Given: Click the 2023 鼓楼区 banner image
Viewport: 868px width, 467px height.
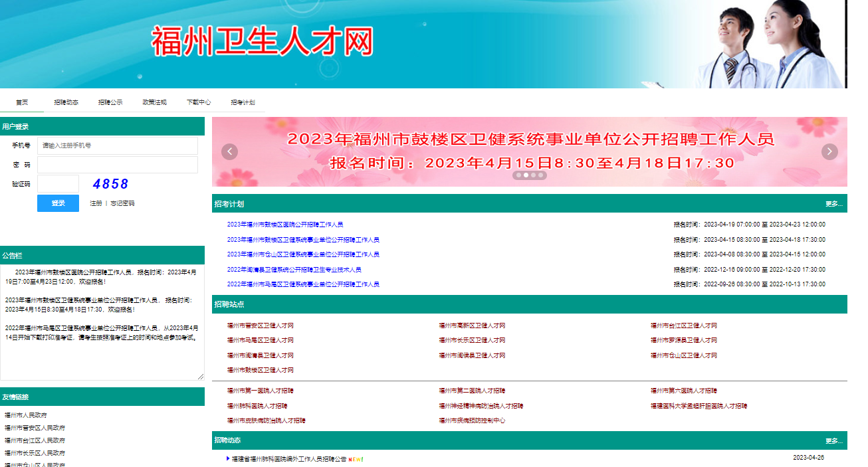Looking at the screenshot, I should [530, 151].
